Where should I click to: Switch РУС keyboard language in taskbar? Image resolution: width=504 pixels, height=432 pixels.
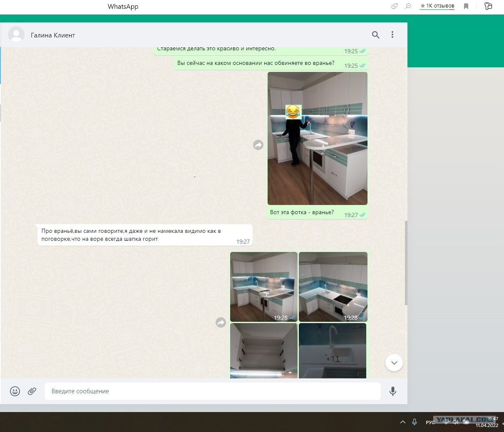[x=430, y=422]
